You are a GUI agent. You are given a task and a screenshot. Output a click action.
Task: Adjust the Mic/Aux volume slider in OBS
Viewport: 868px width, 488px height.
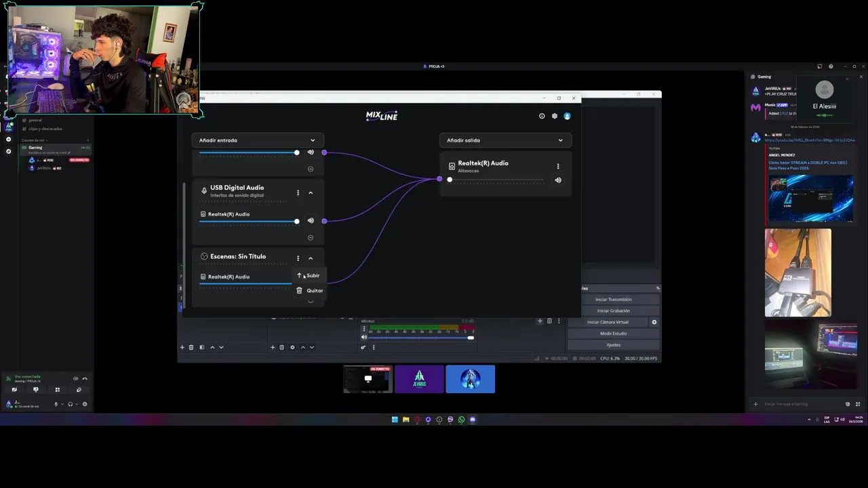(x=420, y=338)
